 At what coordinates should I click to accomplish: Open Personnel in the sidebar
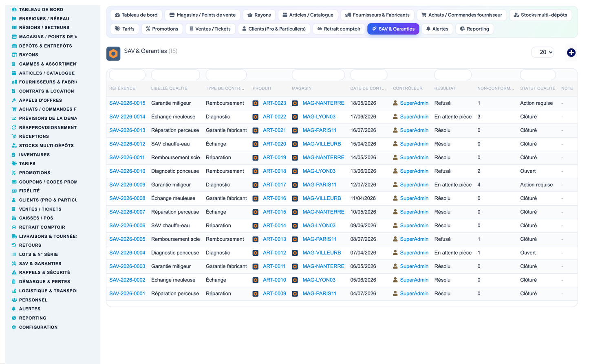[x=33, y=300]
